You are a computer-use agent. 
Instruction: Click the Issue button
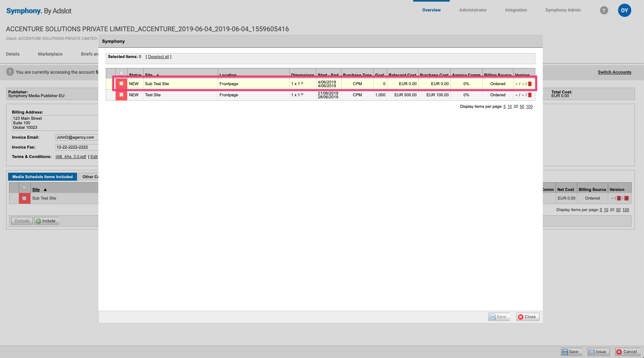(598, 352)
